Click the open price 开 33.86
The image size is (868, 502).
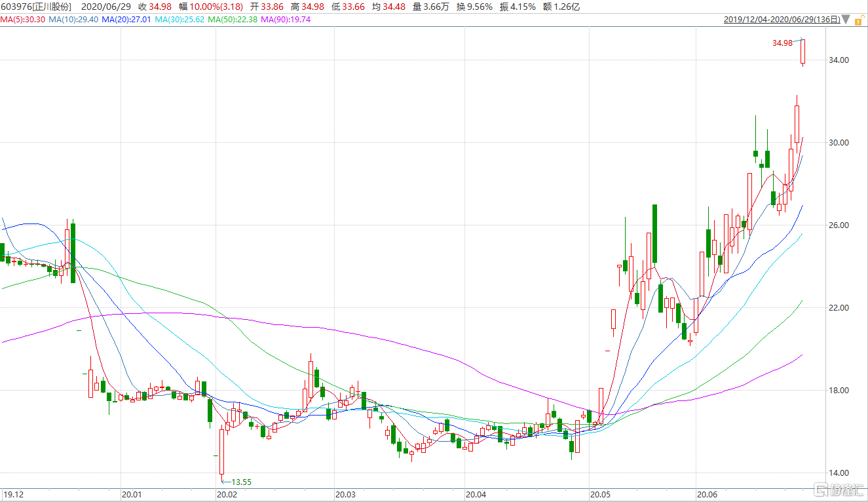click(x=267, y=7)
